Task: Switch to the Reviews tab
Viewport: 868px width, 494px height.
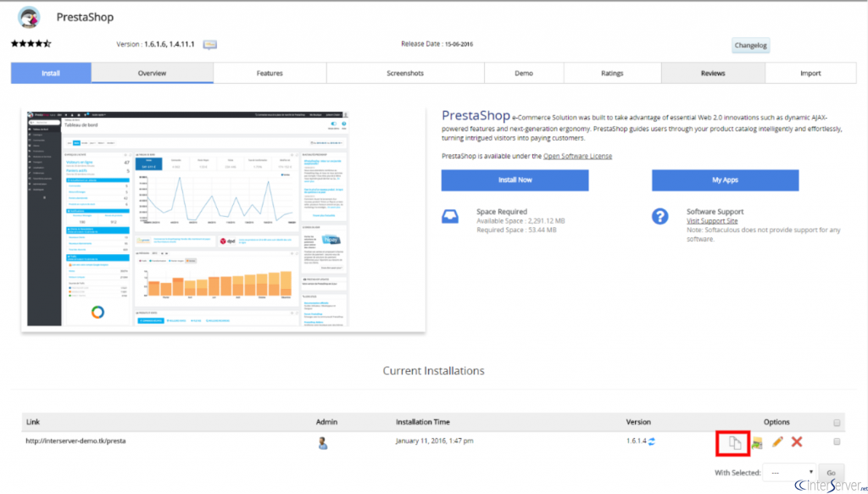Action: tap(713, 73)
